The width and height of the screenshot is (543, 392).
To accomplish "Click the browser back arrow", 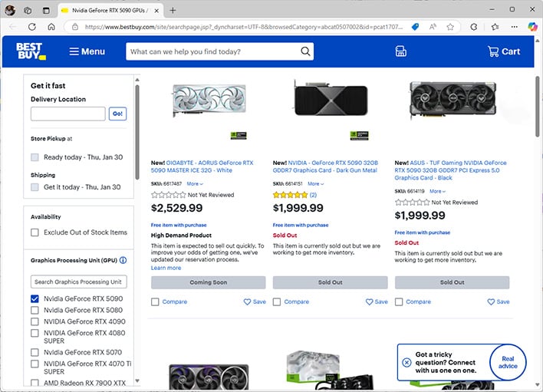I will (13, 27).
